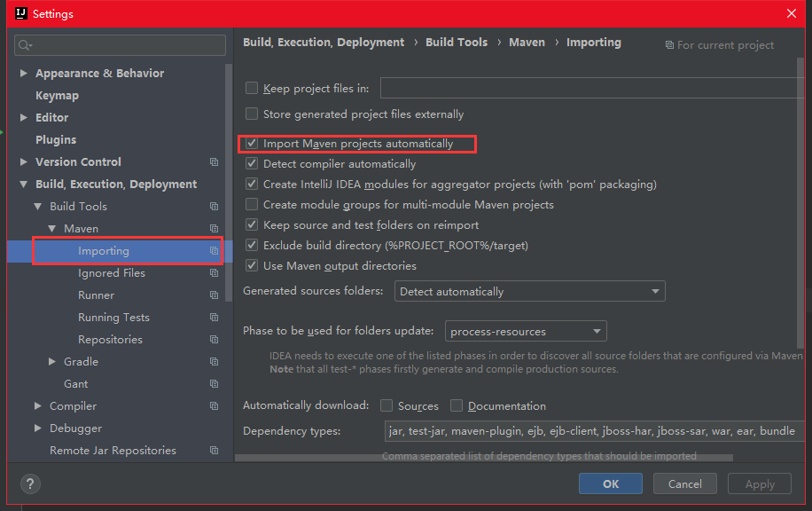
Task: Click the settings tree vertical scrollbar
Action: pos(229,183)
